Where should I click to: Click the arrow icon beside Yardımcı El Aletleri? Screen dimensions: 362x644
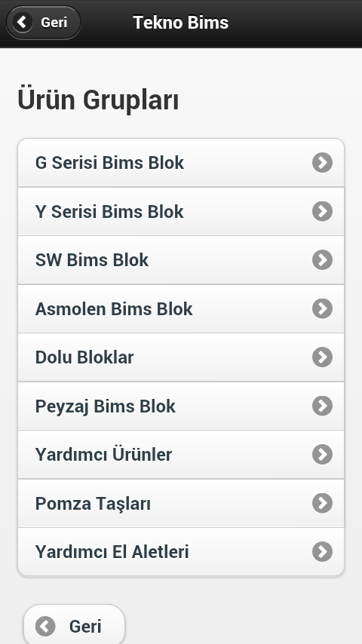click(322, 551)
